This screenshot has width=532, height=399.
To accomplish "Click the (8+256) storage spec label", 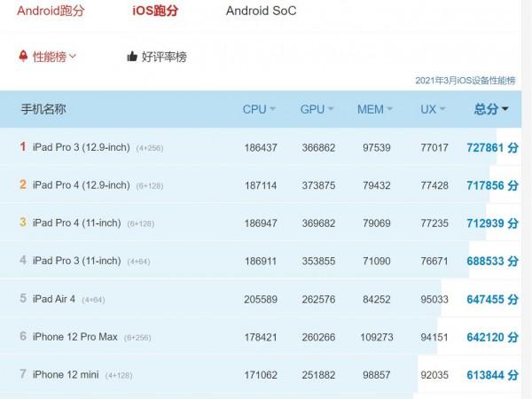I will (x=137, y=338).
